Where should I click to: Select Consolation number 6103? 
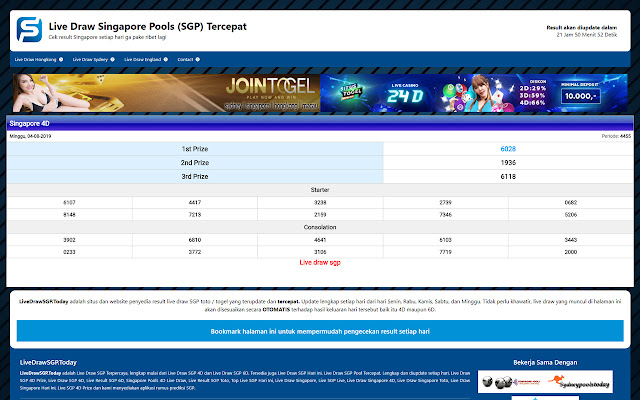445,240
